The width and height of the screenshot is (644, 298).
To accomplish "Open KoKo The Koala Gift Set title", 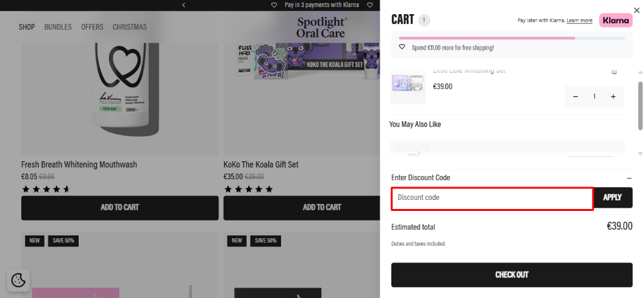I will click(x=261, y=165).
